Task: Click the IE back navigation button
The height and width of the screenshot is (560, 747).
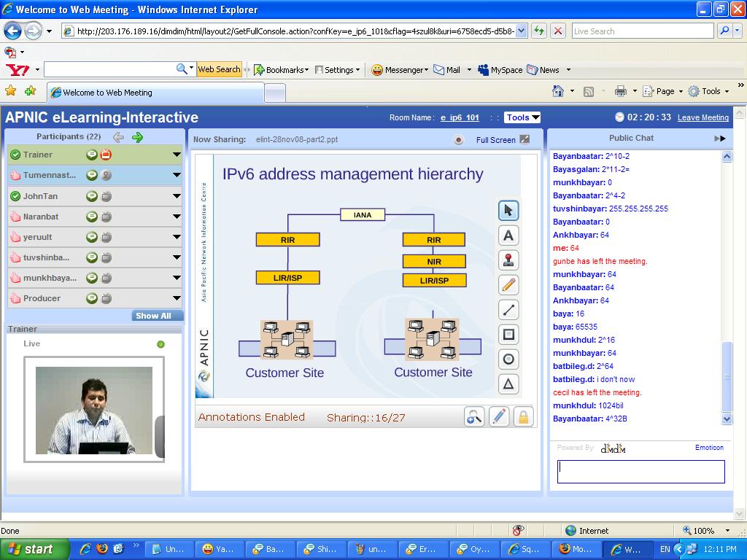Action: tap(13, 31)
